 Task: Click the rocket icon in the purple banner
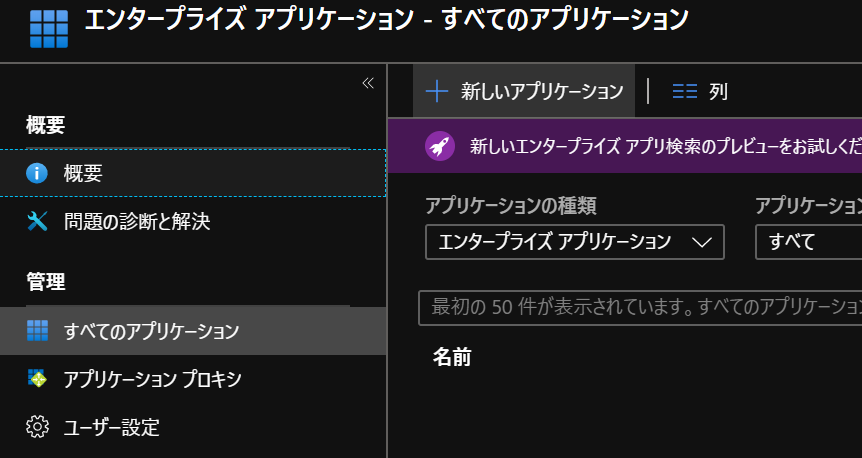coord(440,146)
